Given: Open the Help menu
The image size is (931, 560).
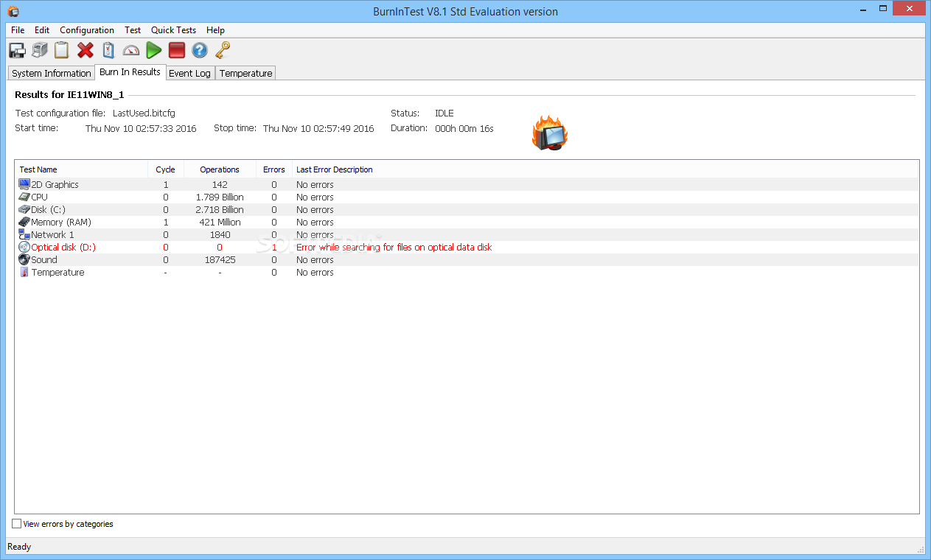Looking at the screenshot, I should 215,30.
